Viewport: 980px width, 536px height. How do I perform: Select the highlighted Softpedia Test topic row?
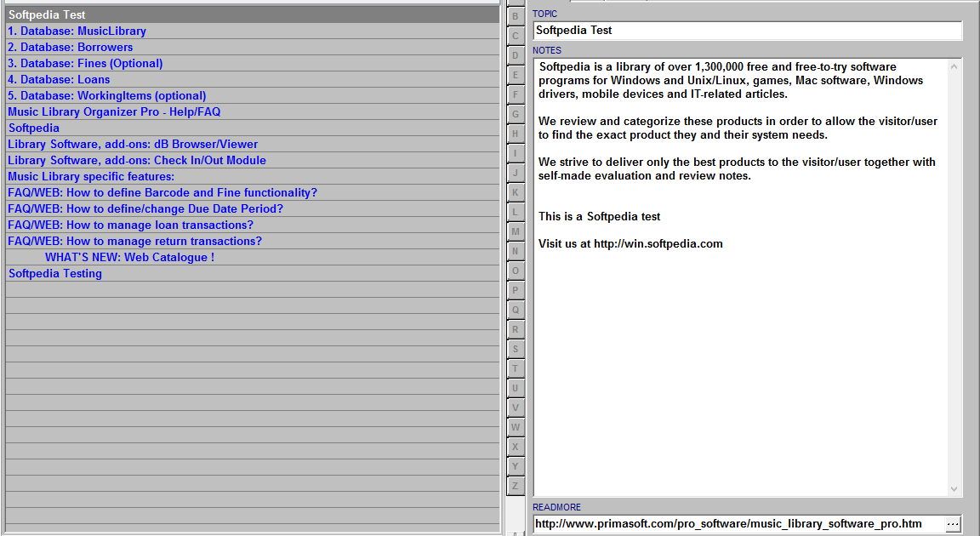pos(253,14)
